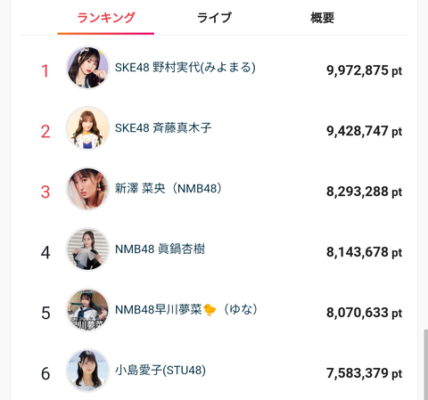Open avatar of SKE48 野村実代
The image size is (428, 400).
[x=88, y=68]
